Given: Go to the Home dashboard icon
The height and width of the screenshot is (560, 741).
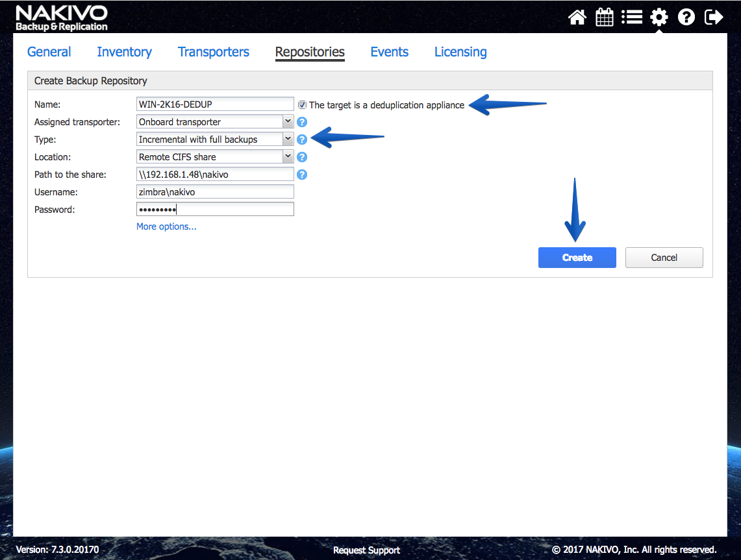Looking at the screenshot, I should click(x=577, y=18).
